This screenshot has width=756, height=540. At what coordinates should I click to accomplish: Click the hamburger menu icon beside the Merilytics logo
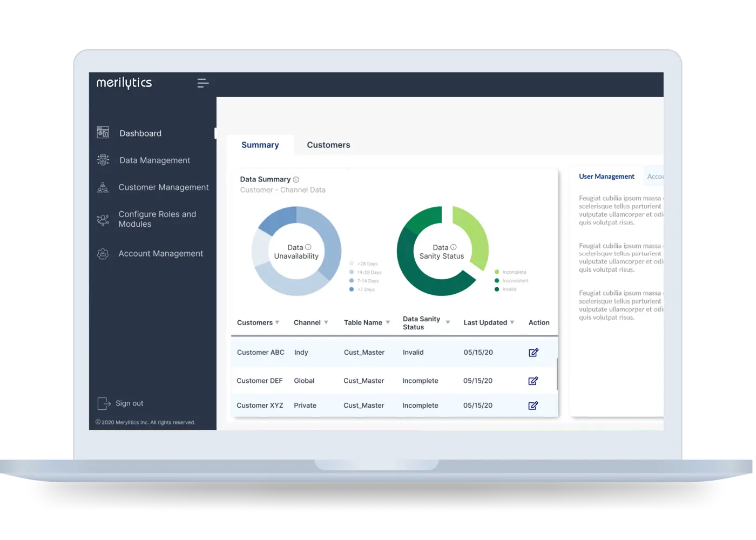[x=203, y=83]
